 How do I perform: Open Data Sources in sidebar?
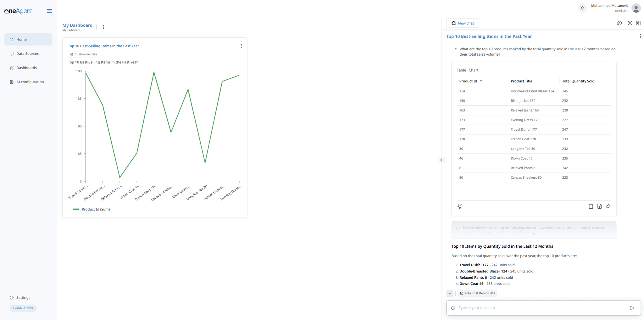[27, 53]
